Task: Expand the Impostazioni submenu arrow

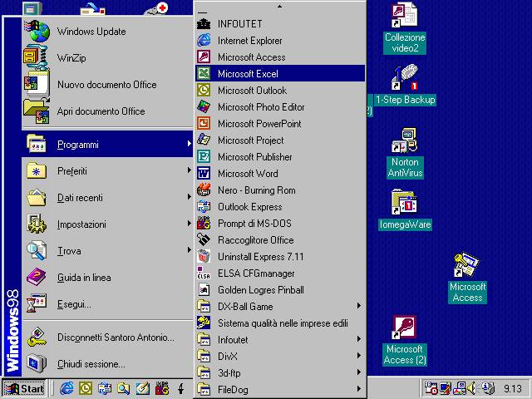Action: (x=189, y=224)
